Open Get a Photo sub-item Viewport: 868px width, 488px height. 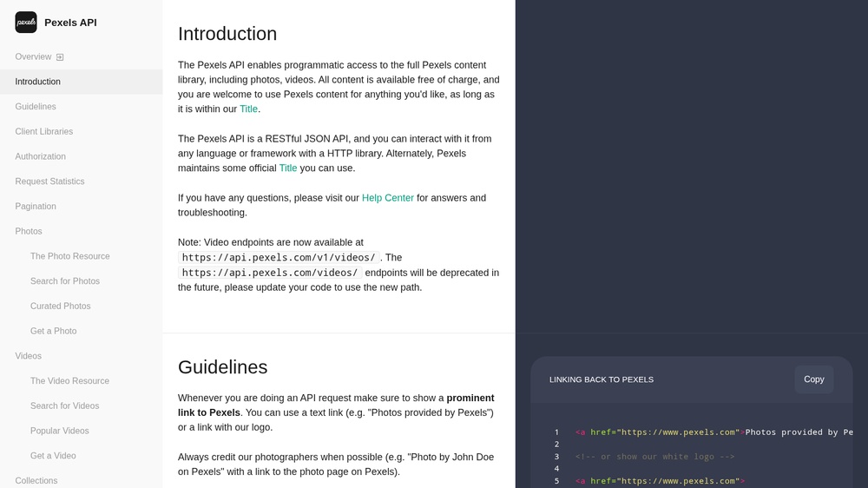point(53,331)
